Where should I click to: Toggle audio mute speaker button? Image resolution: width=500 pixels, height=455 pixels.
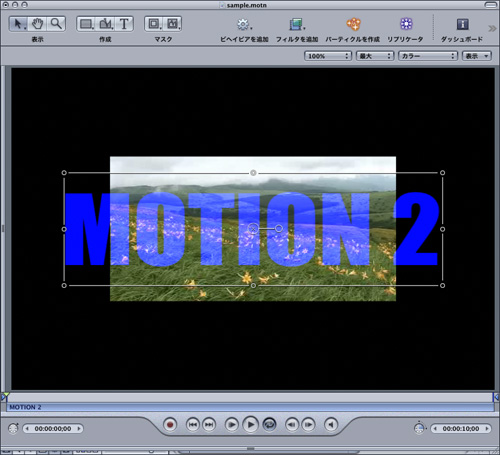pyautogui.click(x=331, y=425)
